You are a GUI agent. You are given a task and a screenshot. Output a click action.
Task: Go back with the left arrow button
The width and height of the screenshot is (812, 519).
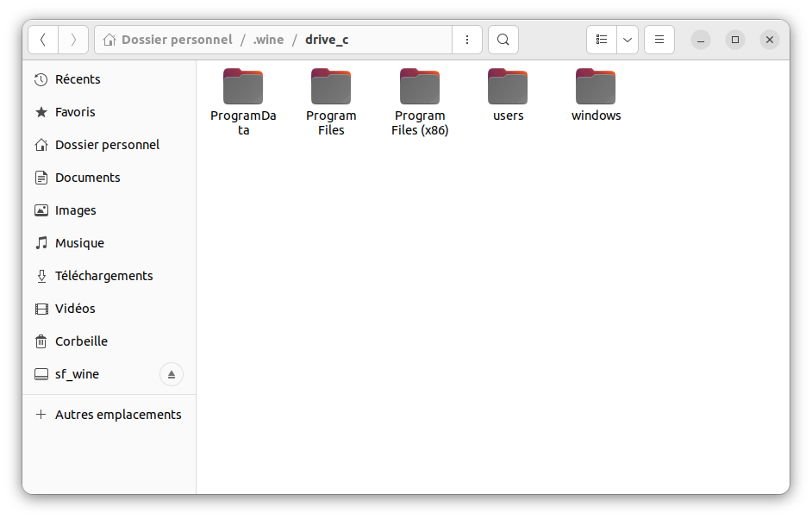[x=43, y=40]
